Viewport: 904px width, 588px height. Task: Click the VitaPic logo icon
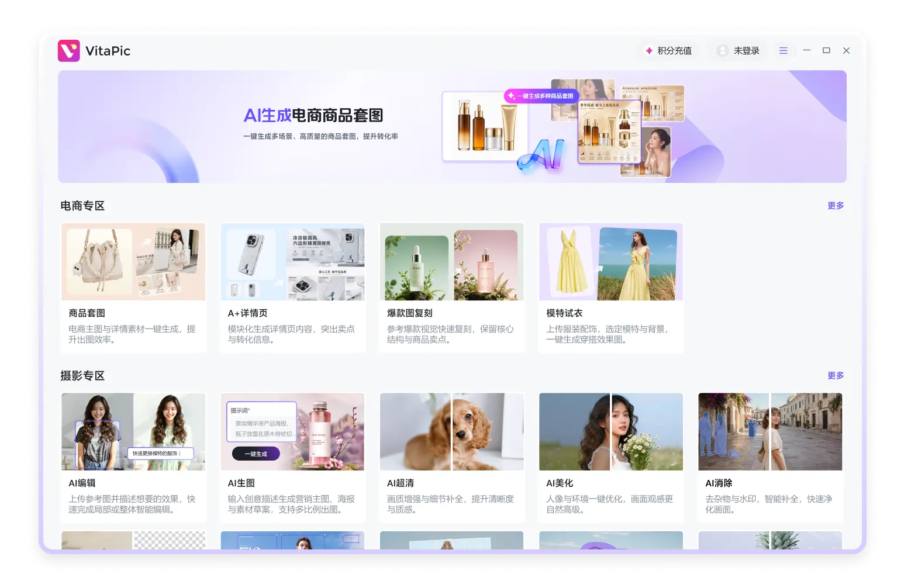pyautogui.click(x=68, y=51)
